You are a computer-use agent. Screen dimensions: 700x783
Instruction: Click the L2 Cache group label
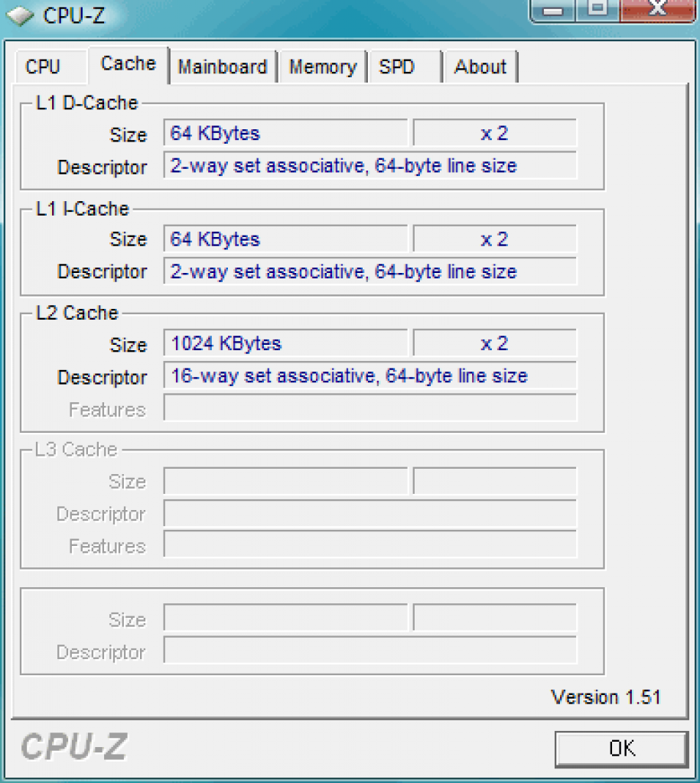click(x=77, y=313)
